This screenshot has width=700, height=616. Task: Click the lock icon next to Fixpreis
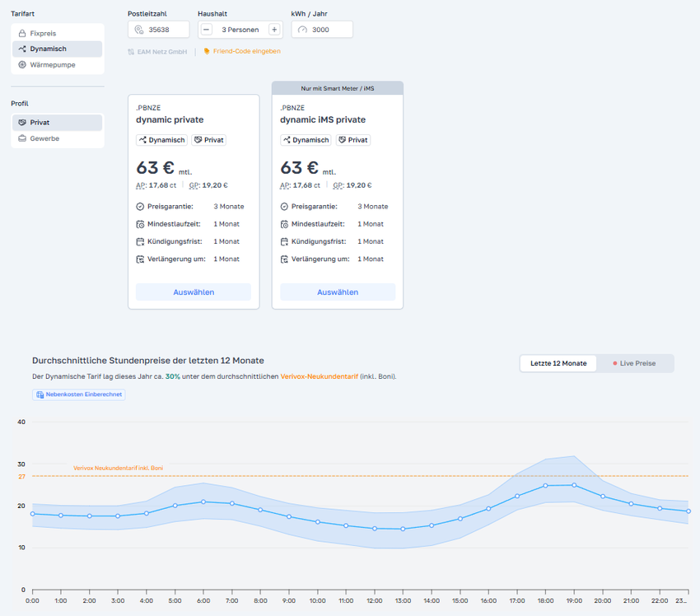click(x=22, y=34)
